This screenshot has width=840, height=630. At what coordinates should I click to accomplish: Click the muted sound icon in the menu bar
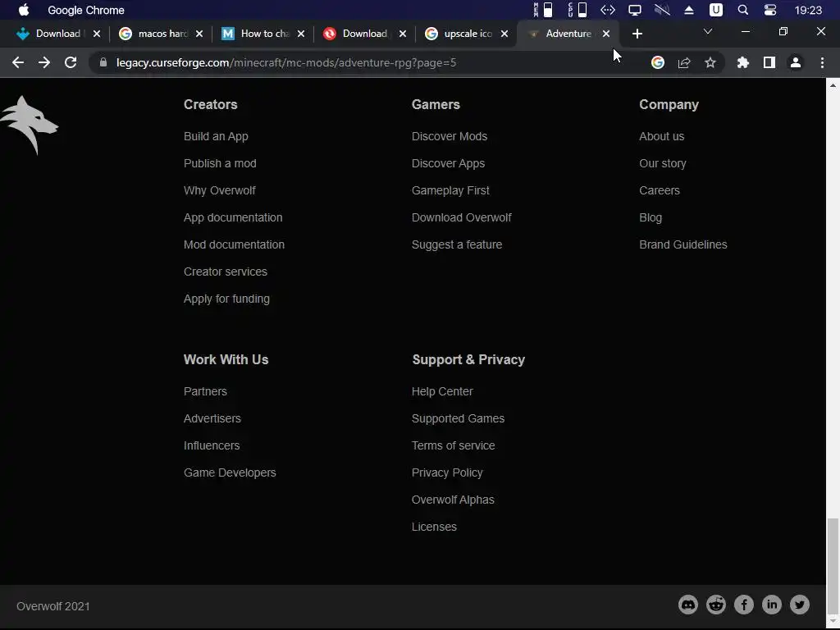pyautogui.click(x=662, y=10)
